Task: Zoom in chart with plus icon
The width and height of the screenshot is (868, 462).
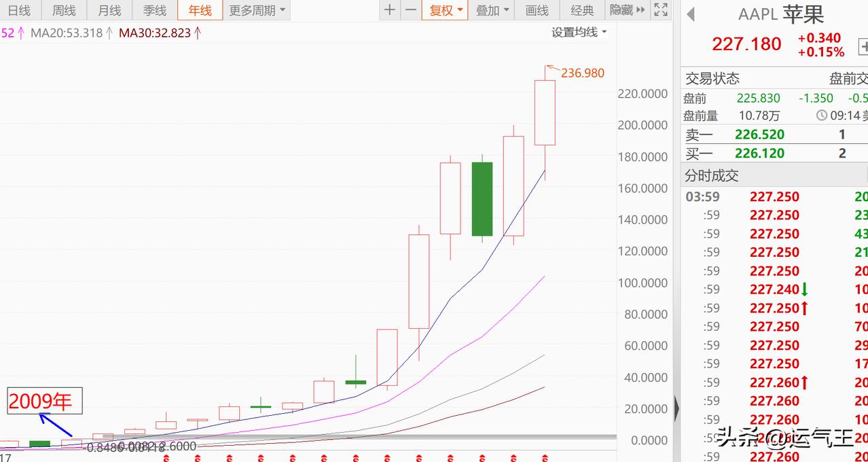Action: [389, 10]
